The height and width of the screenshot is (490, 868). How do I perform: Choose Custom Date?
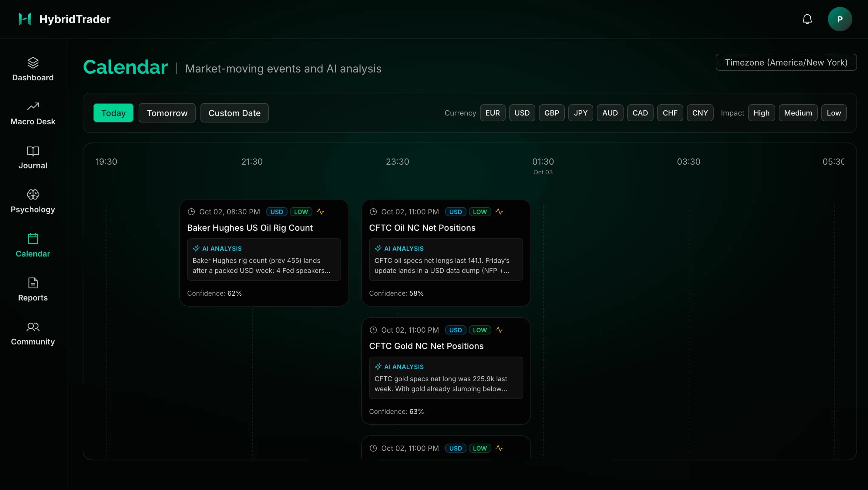(x=234, y=113)
